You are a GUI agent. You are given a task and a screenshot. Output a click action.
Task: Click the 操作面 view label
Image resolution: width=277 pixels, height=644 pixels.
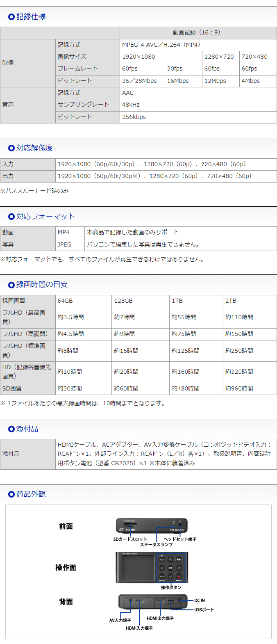pyautogui.click(x=66, y=568)
